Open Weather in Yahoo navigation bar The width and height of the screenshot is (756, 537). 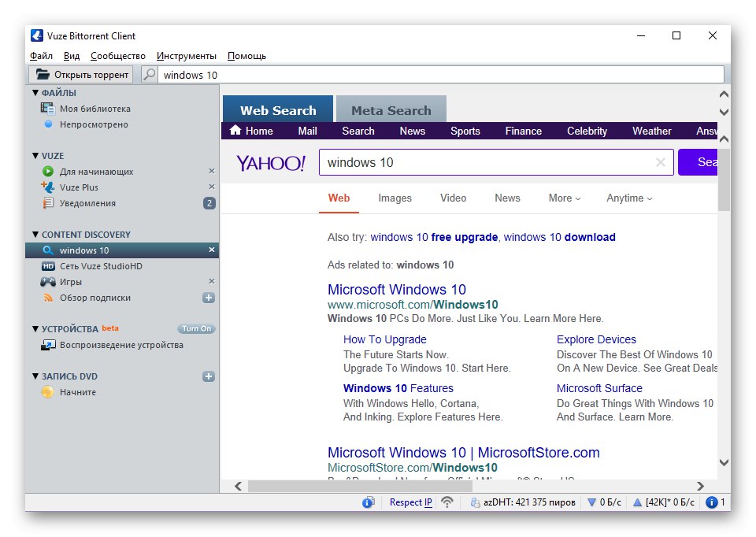[651, 131]
